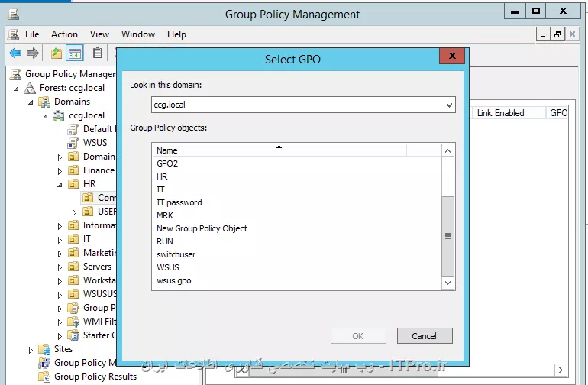This screenshot has height=385, width=588.
Task: Click the Forward arrow toolbar icon
Action: click(x=33, y=53)
